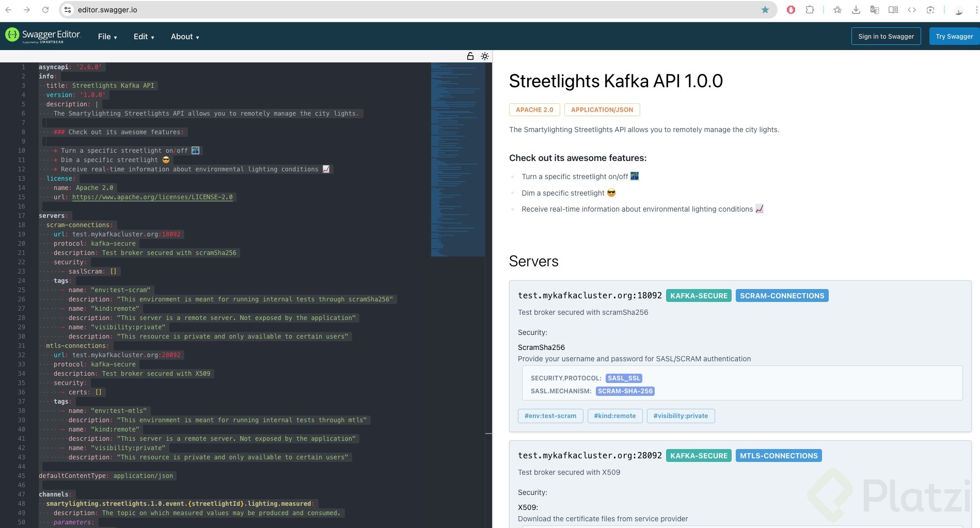The width and height of the screenshot is (980, 528).
Task: Click the Swagger Editor logo
Action: [43, 36]
